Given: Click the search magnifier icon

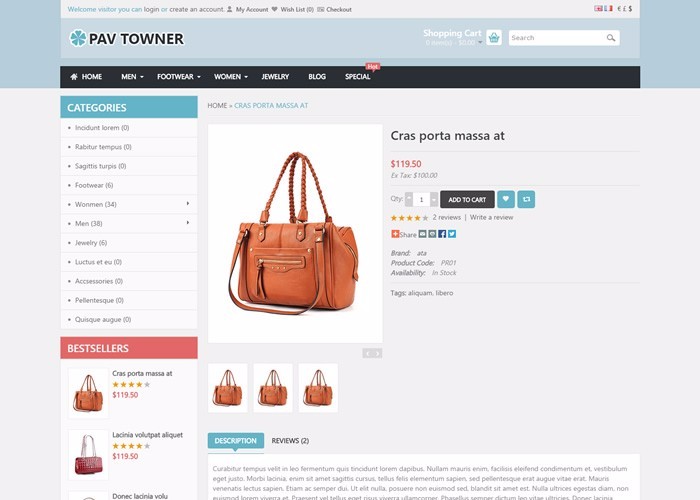Looking at the screenshot, I should 611,38.
